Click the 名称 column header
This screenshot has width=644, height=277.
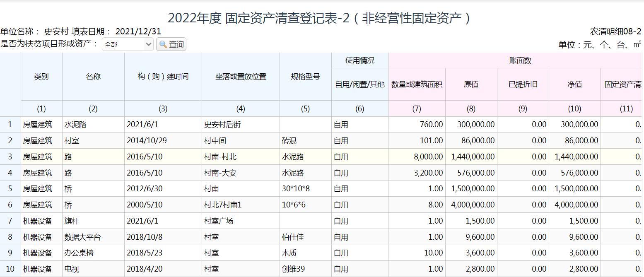(93, 77)
